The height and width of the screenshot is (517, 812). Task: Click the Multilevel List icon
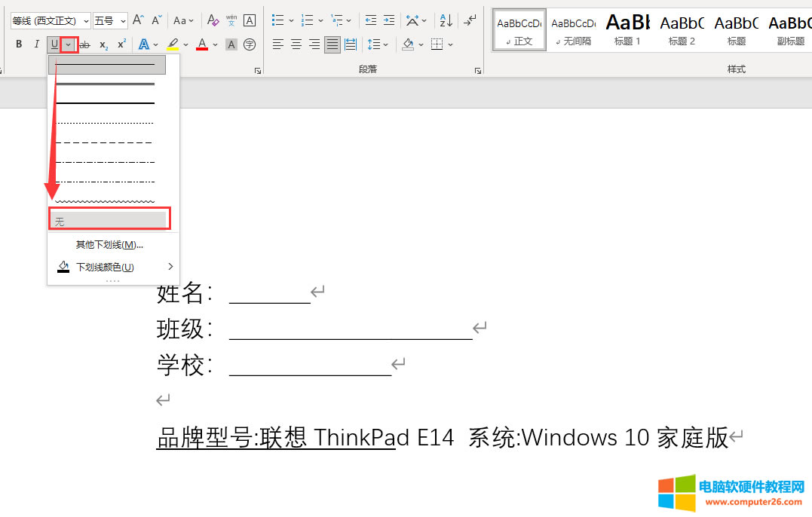click(337, 20)
